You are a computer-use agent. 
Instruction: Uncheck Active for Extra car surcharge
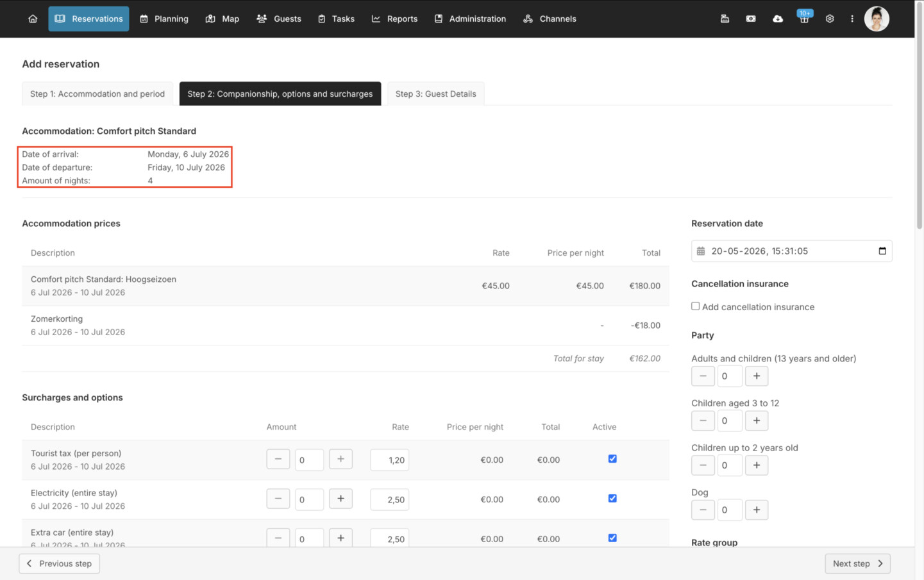pyautogui.click(x=612, y=538)
